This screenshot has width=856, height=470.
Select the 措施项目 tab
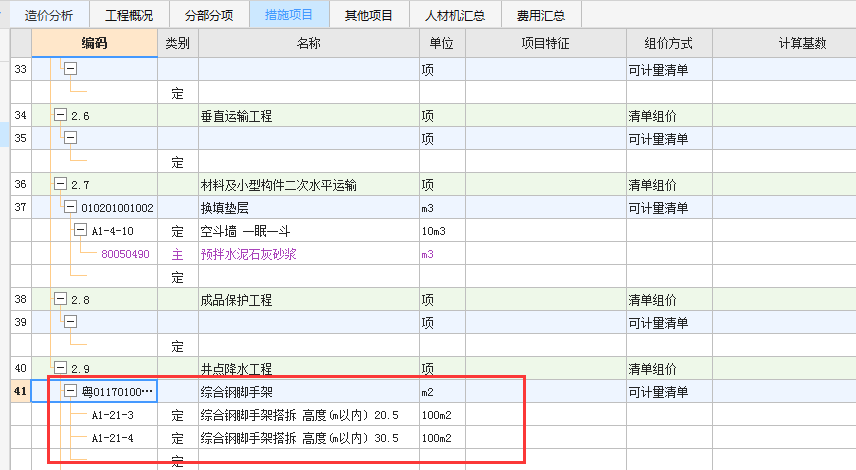coord(289,15)
